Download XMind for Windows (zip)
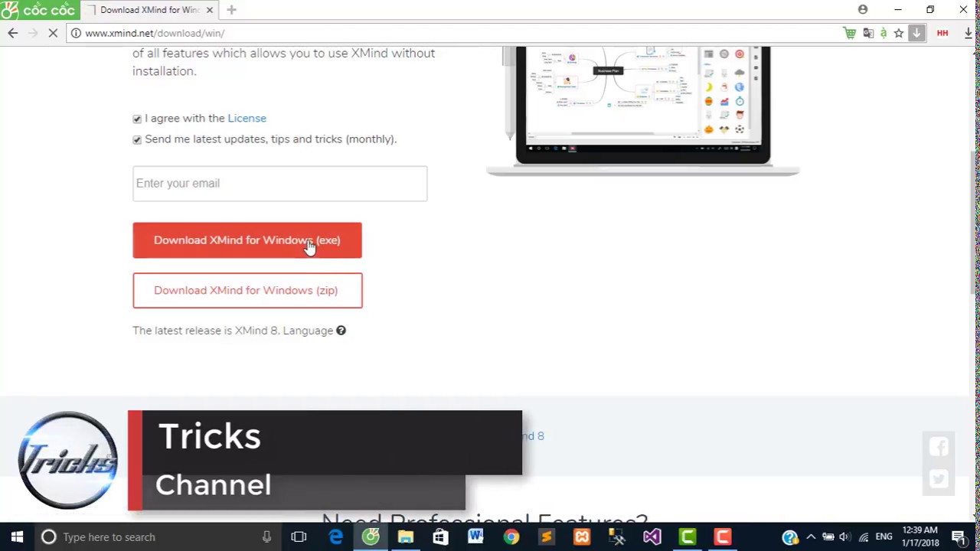The width and height of the screenshot is (980, 551). click(247, 291)
